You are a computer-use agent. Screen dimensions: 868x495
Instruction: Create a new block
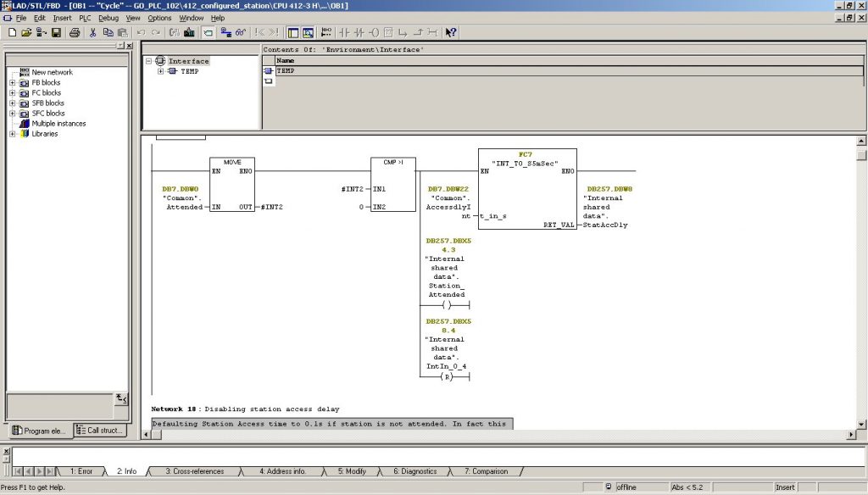pos(12,32)
